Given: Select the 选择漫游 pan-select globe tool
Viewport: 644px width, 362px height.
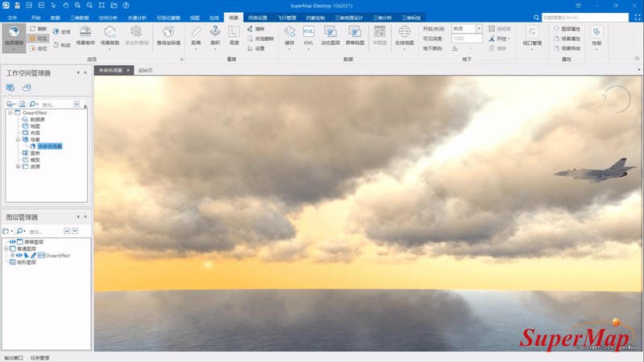Looking at the screenshot, I should (x=14, y=38).
